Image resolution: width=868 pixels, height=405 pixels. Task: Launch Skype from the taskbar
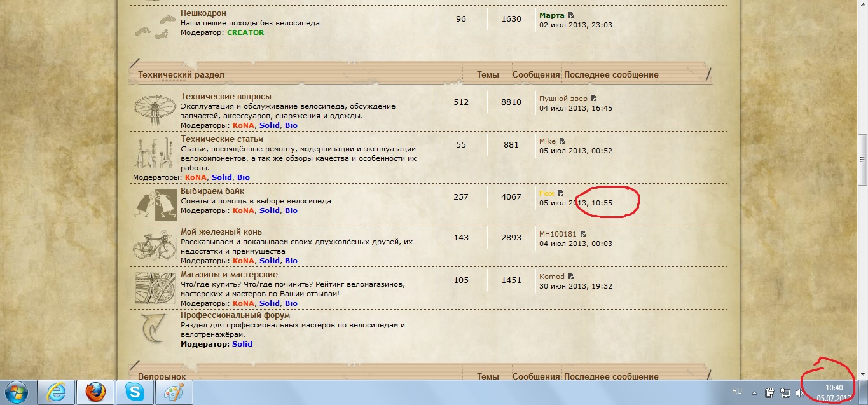134,392
